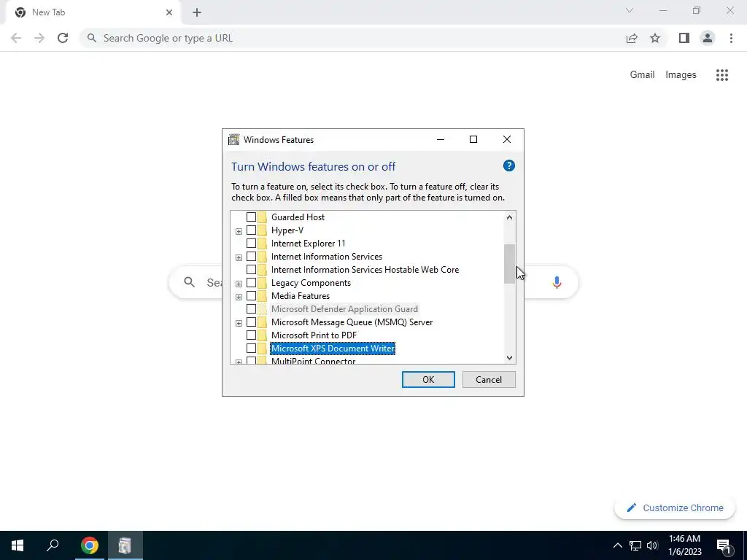Expand Internet Information Services node
Image resolution: width=747 pixels, height=560 pixels.
pyautogui.click(x=239, y=257)
